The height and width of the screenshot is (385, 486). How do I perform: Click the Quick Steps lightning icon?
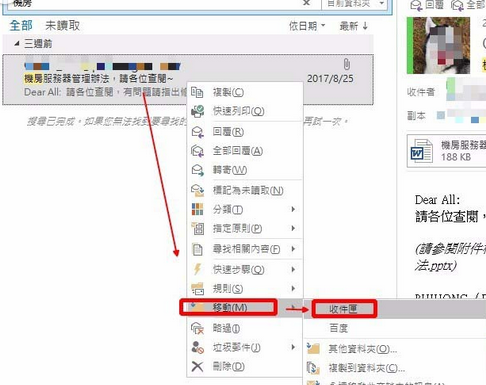click(197, 269)
